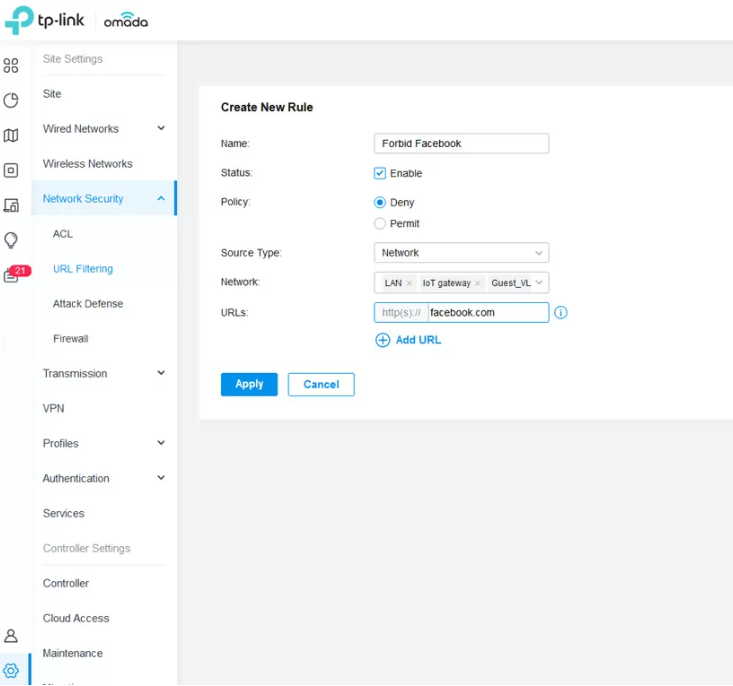Open the Insights light bulb icon

coord(11,240)
